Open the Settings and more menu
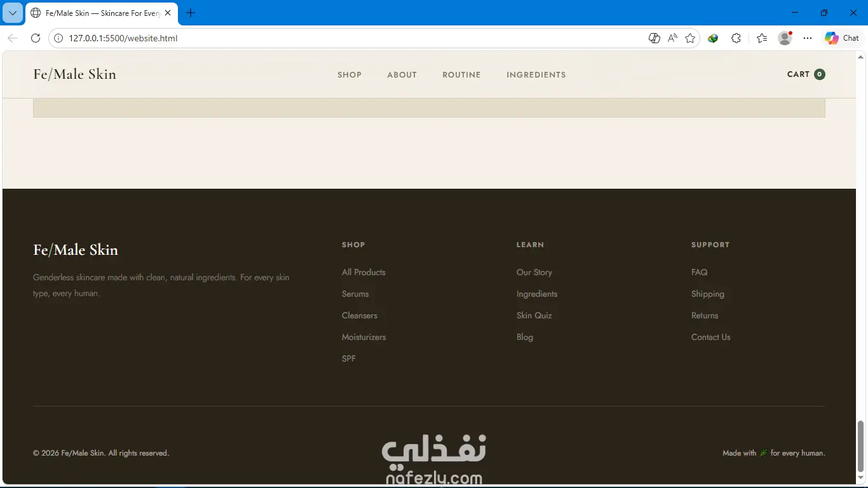 click(x=808, y=38)
